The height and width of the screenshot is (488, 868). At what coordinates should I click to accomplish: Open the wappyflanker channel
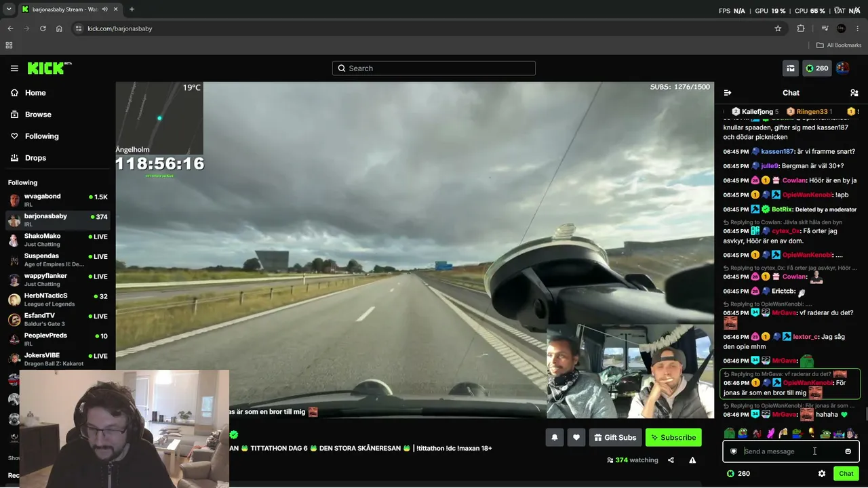[x=58, y=279]
